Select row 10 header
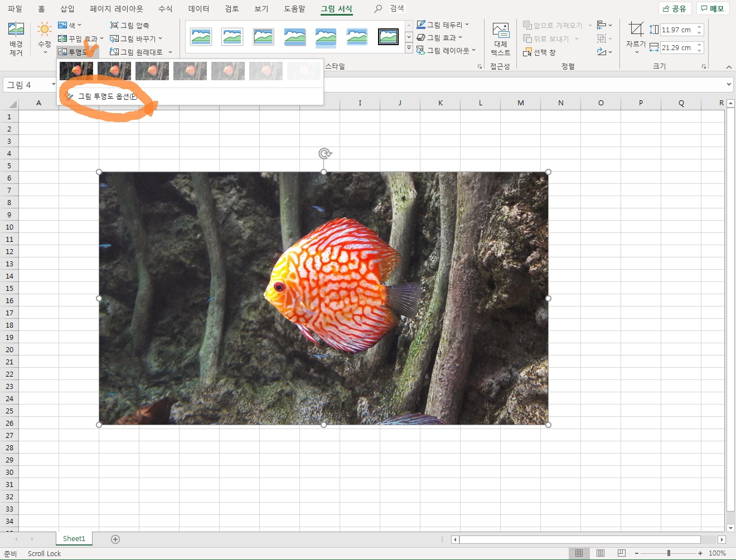This screenshot has width=736, height=560. (x=9, y=227)
